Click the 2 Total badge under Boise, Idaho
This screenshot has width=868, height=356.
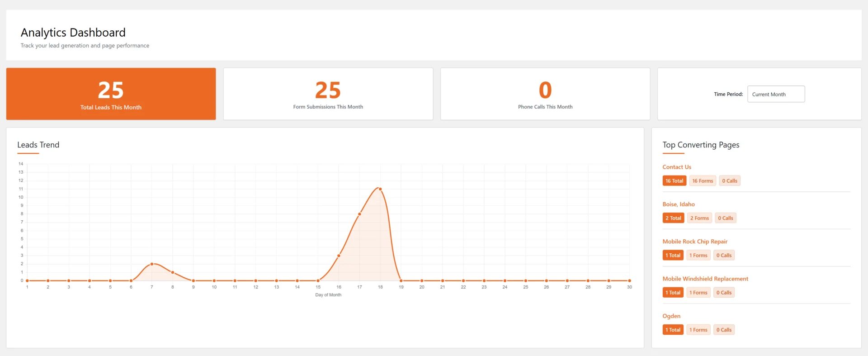coord(673,218)
